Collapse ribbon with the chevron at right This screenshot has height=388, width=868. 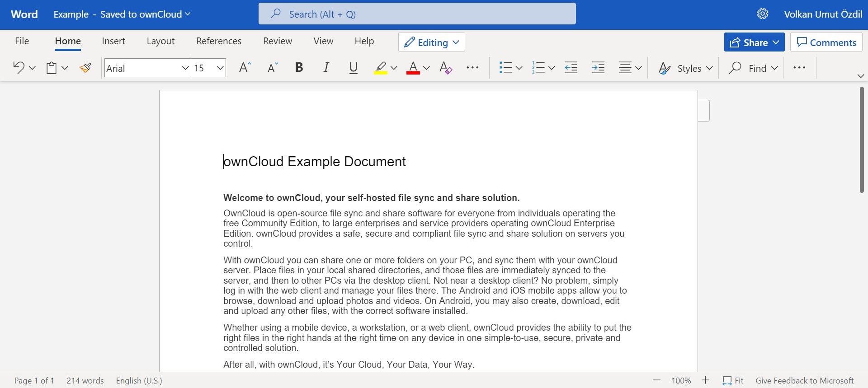pos(861,76)
